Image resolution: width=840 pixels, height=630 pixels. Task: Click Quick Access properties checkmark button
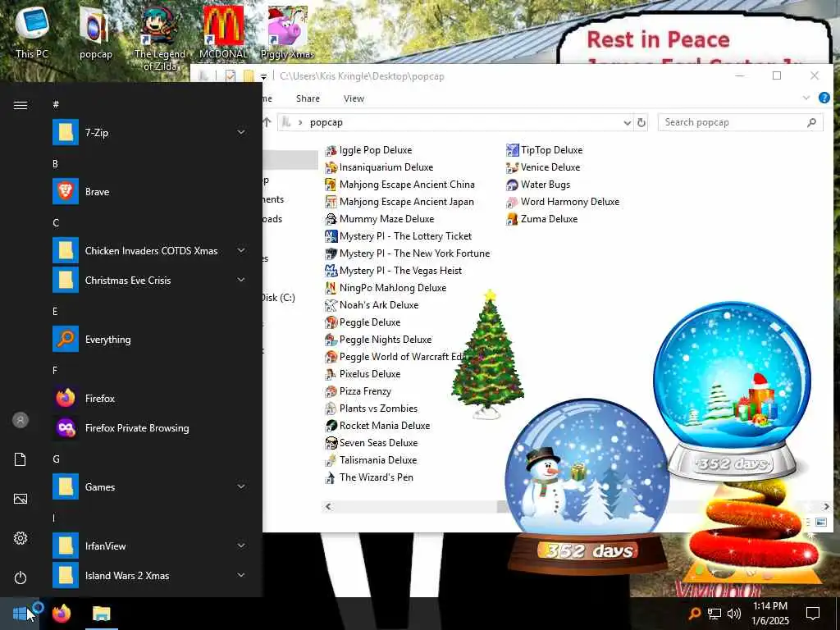tap(231, 76)
